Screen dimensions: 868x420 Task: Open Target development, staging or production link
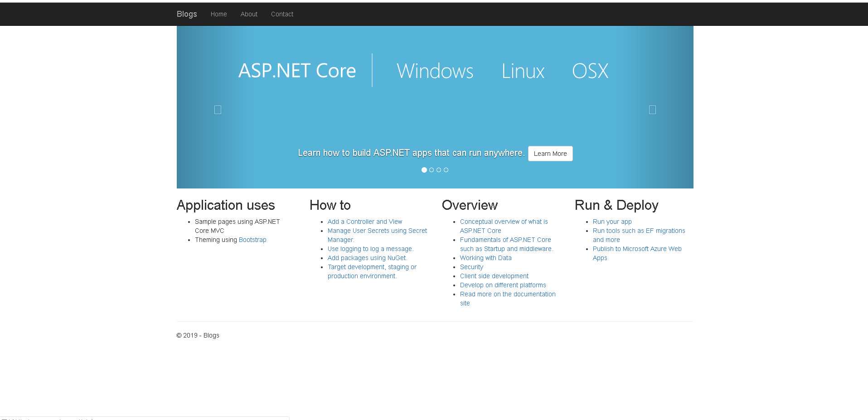(x=372, y=271)
